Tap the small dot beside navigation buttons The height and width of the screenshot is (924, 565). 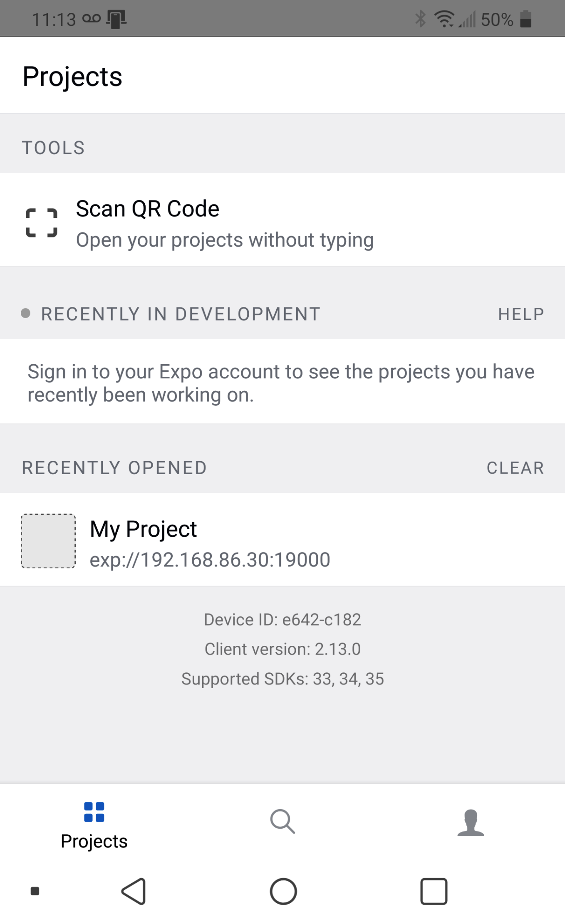35,891
